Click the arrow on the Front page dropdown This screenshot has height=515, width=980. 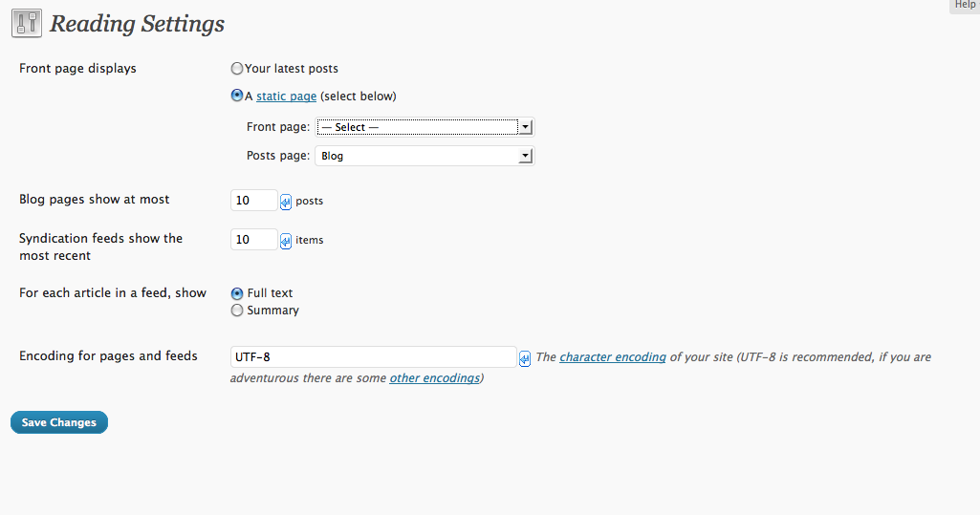(526, 127)
